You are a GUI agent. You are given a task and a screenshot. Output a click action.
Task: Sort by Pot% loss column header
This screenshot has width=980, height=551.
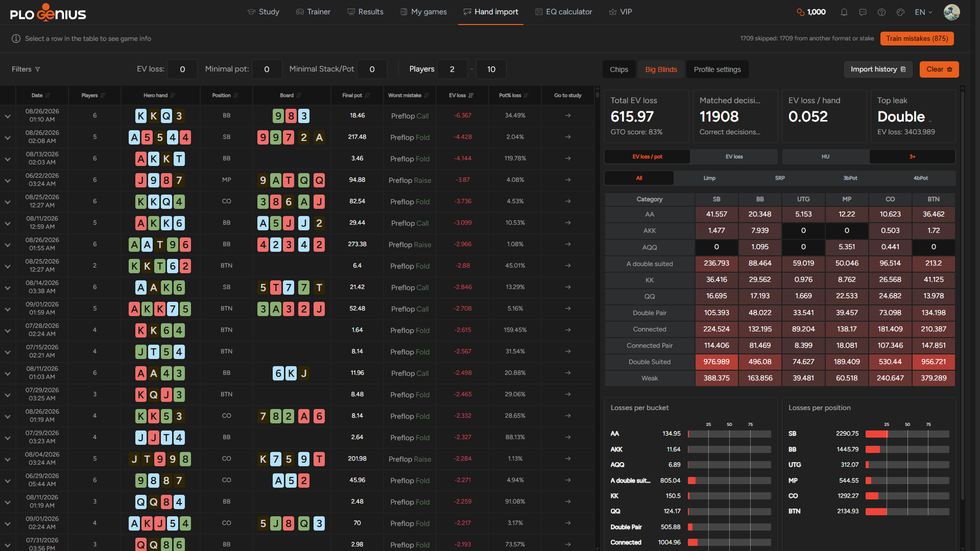point(513,95)
